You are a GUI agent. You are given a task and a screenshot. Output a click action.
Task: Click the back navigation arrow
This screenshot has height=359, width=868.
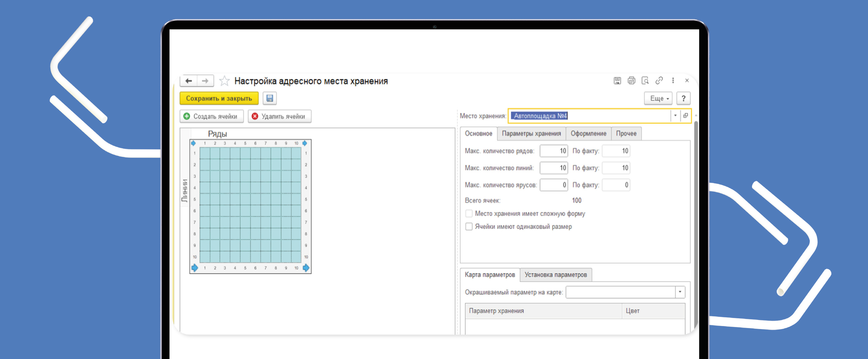click(x=189, y=81)
